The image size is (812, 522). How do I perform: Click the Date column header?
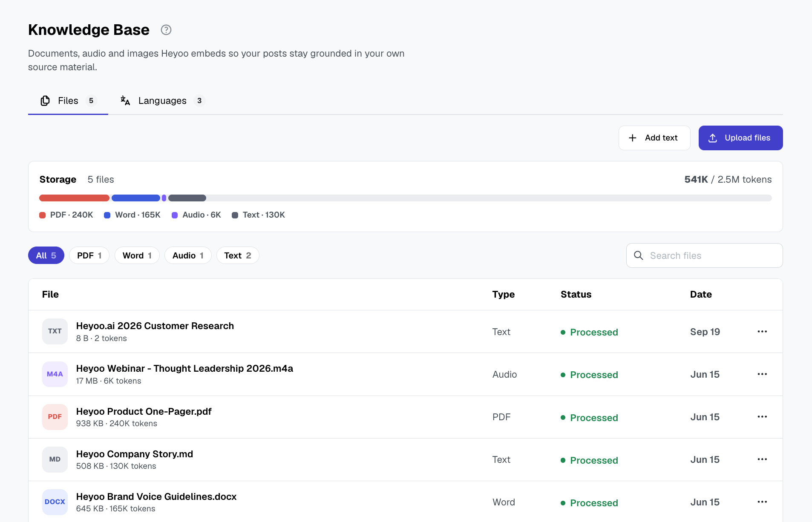(701, 294)
